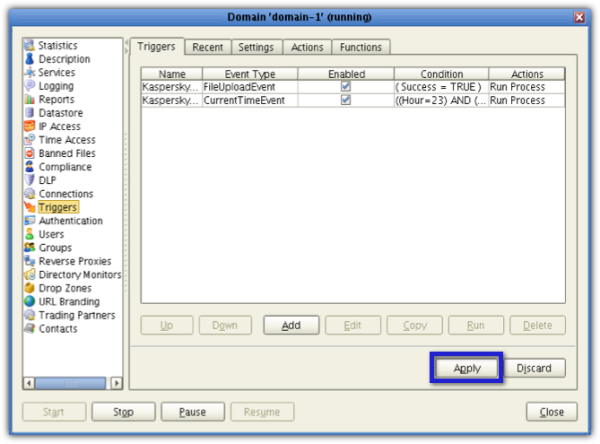Toggle Enabled checkbox for FileUploadEvent trigger
This screenshot has width=600, height=444.
coord(346,87)
